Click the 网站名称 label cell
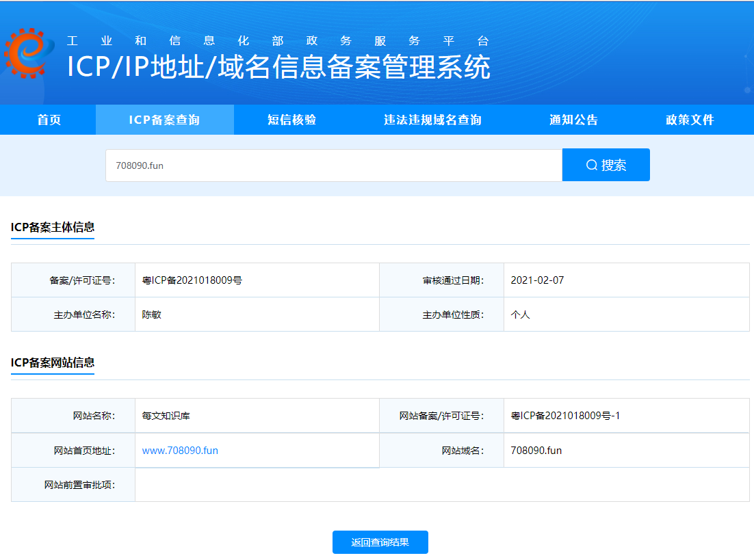Viewport: 754px width, 560px height. point(73,416)
